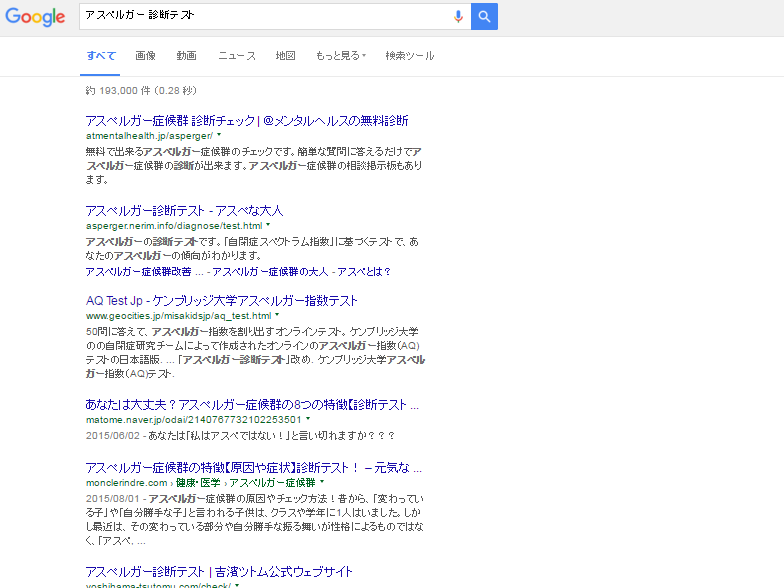
Task: Click URL text www.geocities.jp/misakidsjp/aq_test.html
Action: point(178,316)
